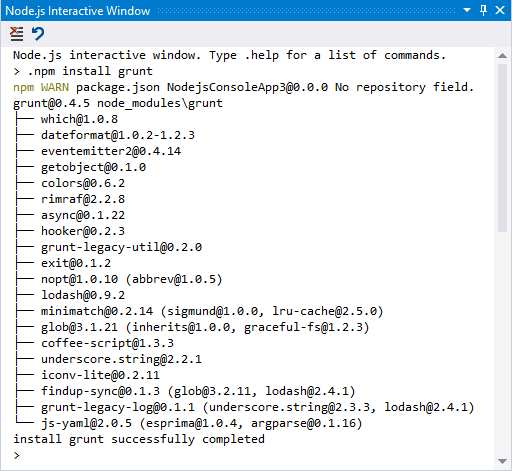
Task: Click the 'eventemitter2@0.4.14' entry
Action: pyautogui.click(x=111, y=151)
